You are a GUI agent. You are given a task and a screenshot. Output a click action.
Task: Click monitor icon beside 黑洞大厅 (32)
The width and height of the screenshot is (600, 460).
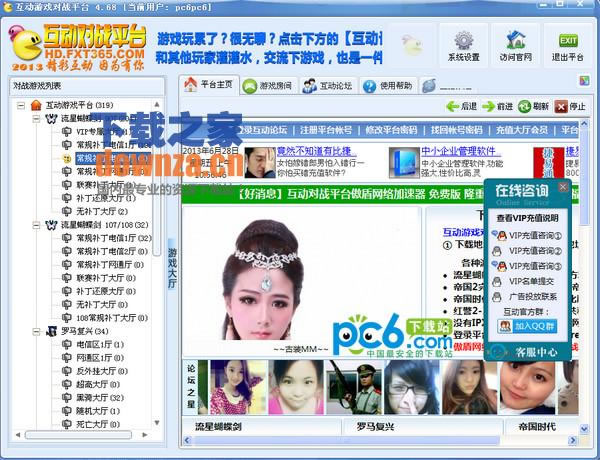(x=67, y=398)
